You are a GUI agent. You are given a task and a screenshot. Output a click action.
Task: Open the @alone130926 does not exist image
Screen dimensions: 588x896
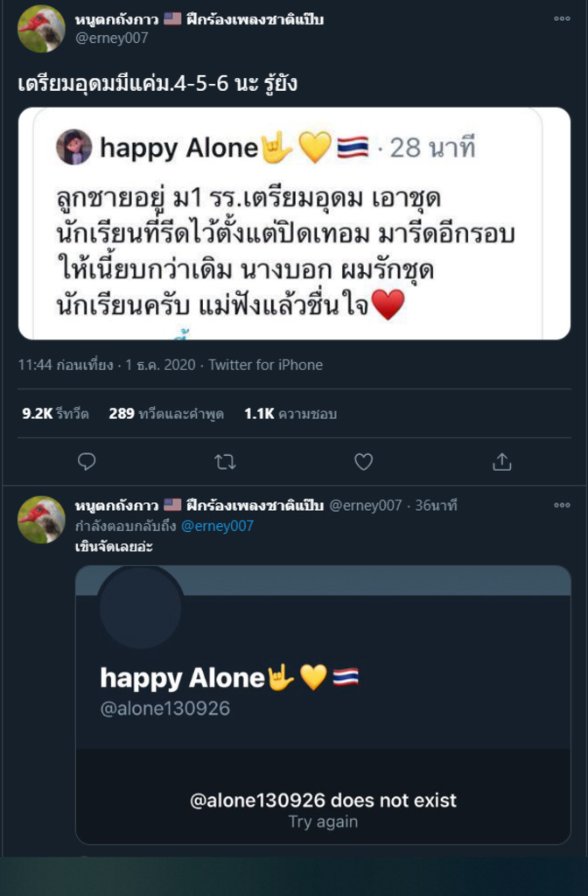pyautogui.click(x=323, y=704)
